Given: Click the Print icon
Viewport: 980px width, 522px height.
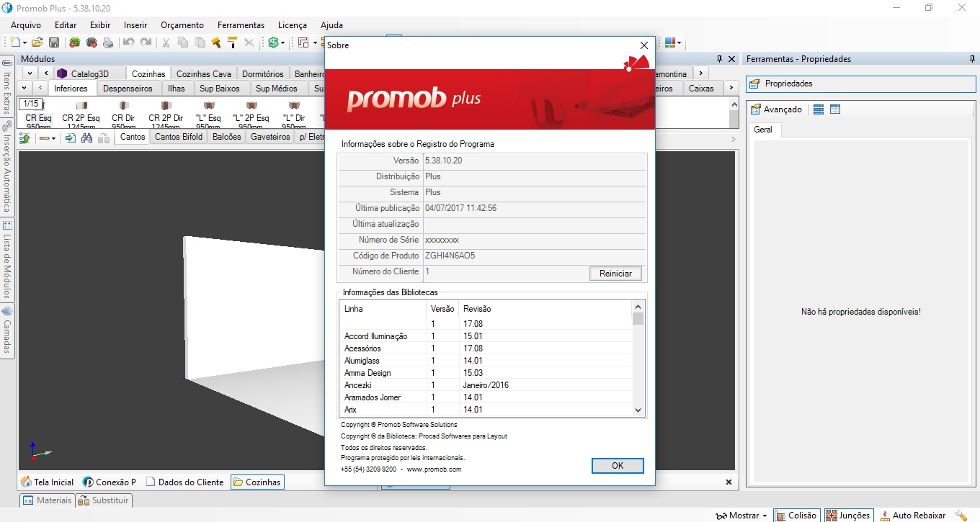Looking at the screenshot, I should point(108,42).
